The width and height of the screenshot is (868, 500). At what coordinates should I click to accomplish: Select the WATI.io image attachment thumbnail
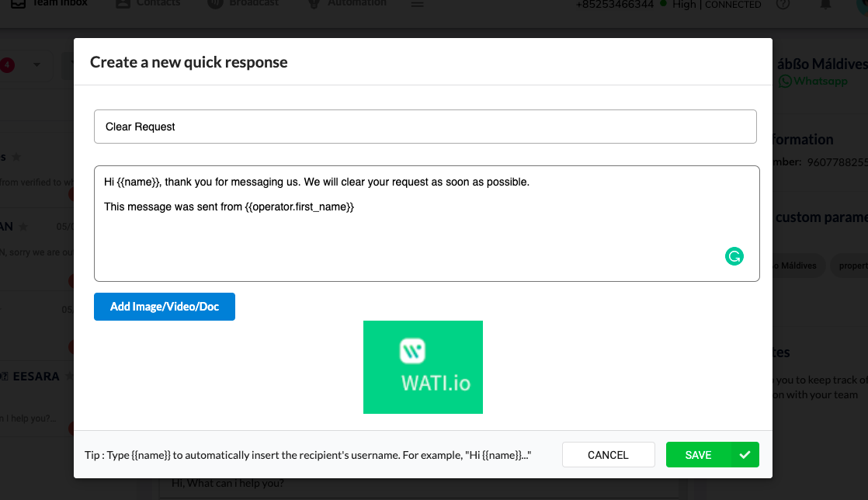[423, 367]
